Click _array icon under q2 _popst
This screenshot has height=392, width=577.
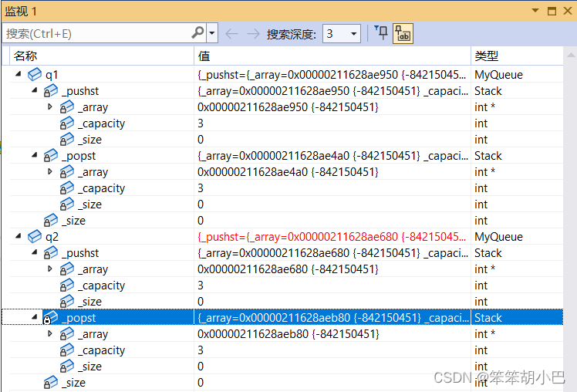(67, 333)
